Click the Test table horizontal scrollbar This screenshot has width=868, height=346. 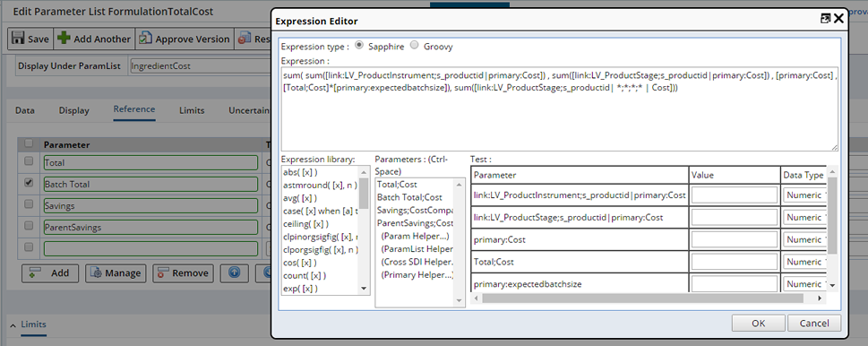(x=642, y=298)
